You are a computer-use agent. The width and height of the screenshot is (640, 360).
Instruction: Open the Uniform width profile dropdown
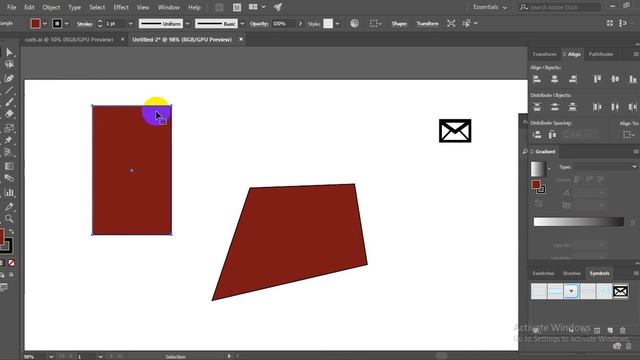coord(187,24)
